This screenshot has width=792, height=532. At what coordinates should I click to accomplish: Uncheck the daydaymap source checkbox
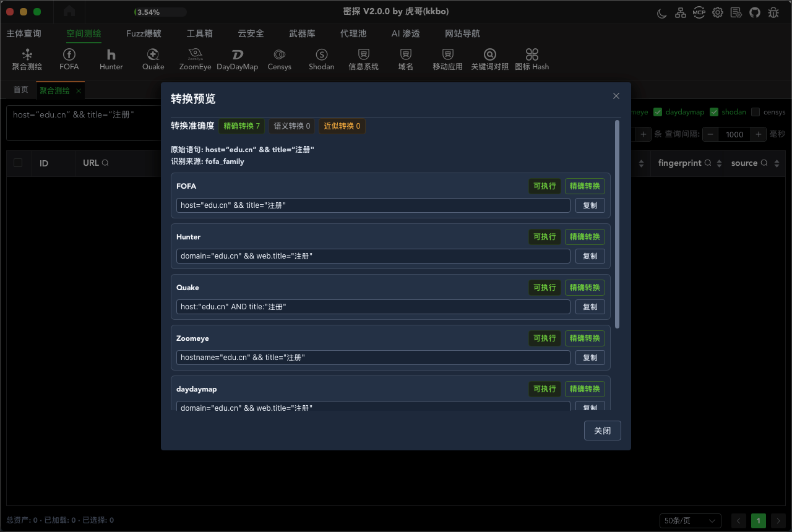(x=658, y=112)
